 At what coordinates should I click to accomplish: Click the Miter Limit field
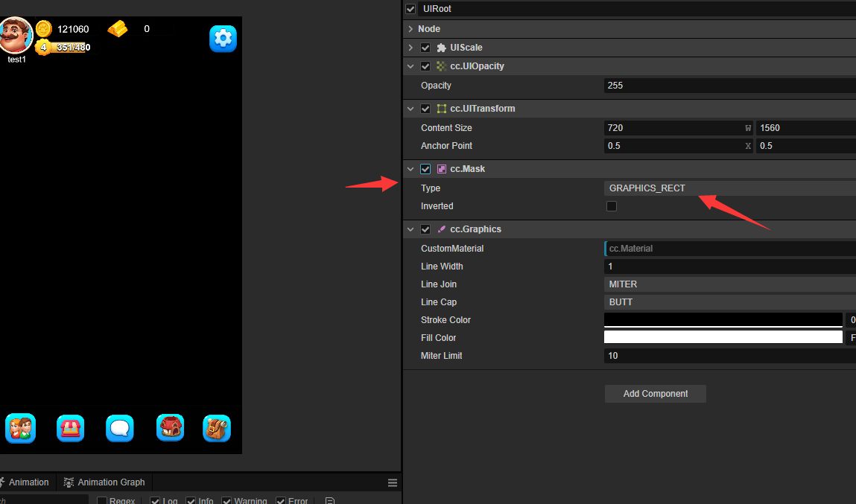point(730,356)
